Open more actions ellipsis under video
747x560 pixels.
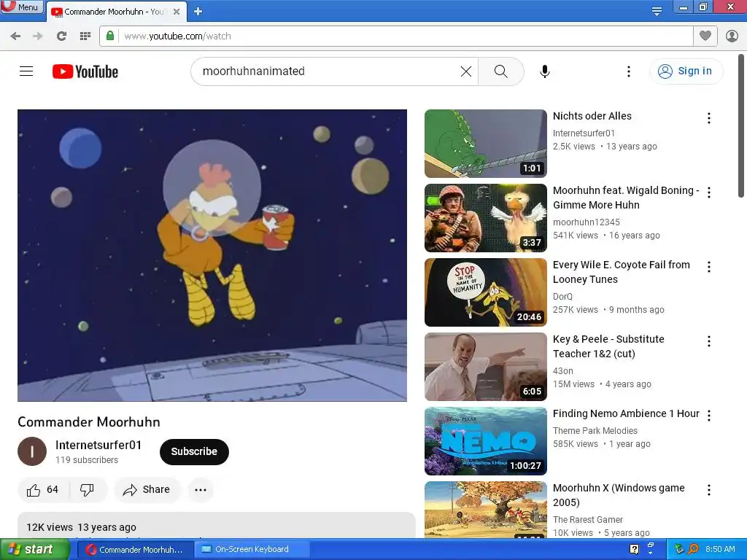tap(201, 489)
